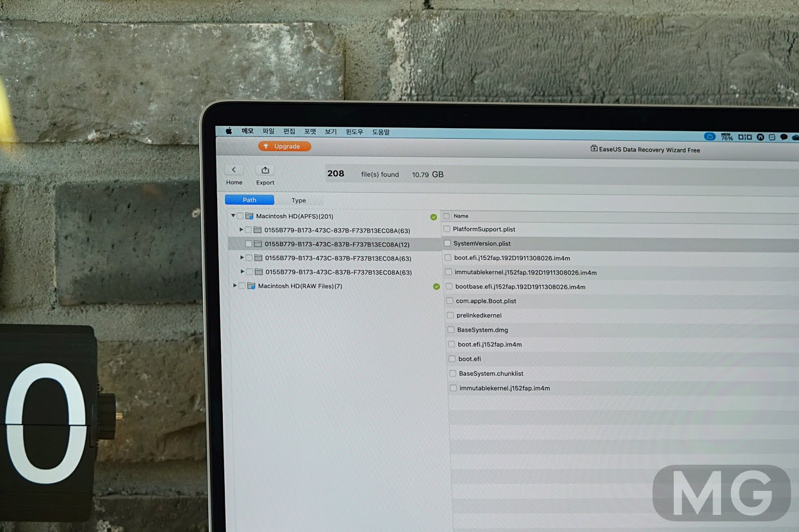This screenshot has height=532, width=799.
Task: Select file immutablekernel.j152fap.im4m
Action: [x=505, y=388]
